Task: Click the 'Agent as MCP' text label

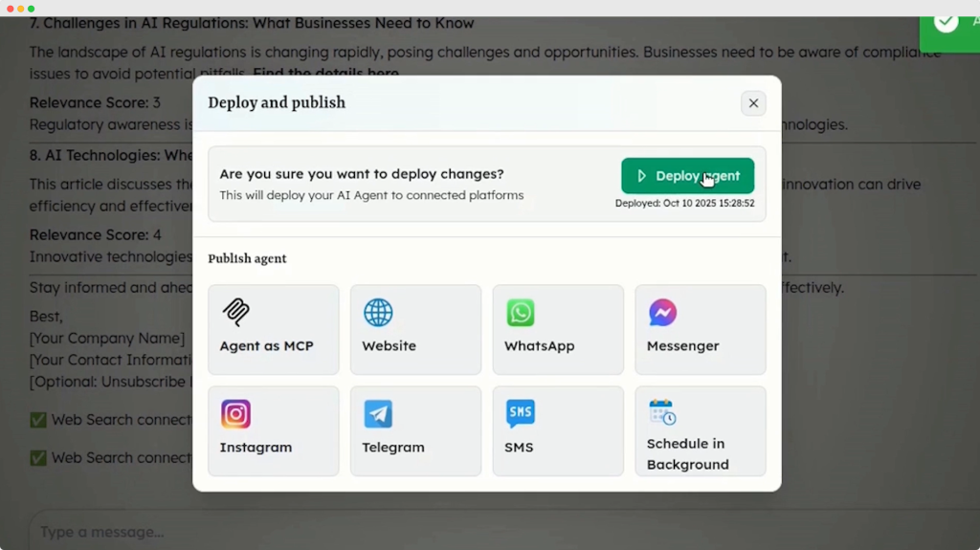Action: (x=266, y=345)
